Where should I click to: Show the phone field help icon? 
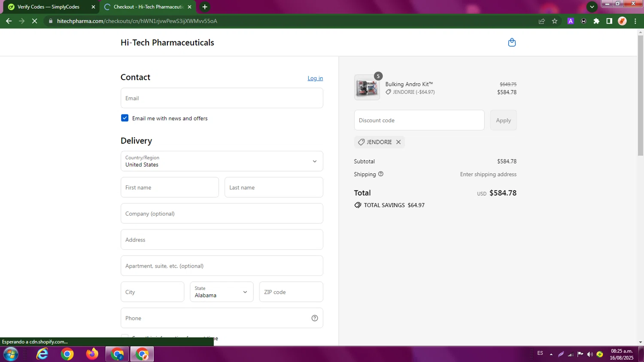[315, 318]
